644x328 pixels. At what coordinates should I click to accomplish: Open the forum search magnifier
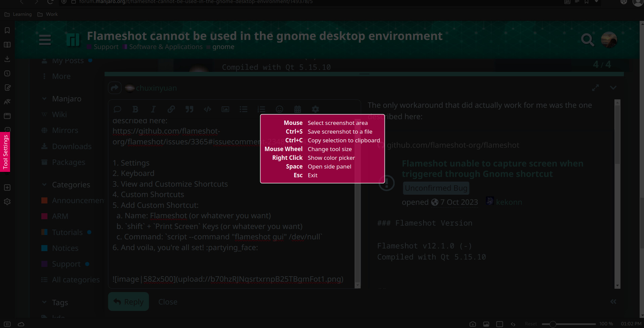pos(587,40)
